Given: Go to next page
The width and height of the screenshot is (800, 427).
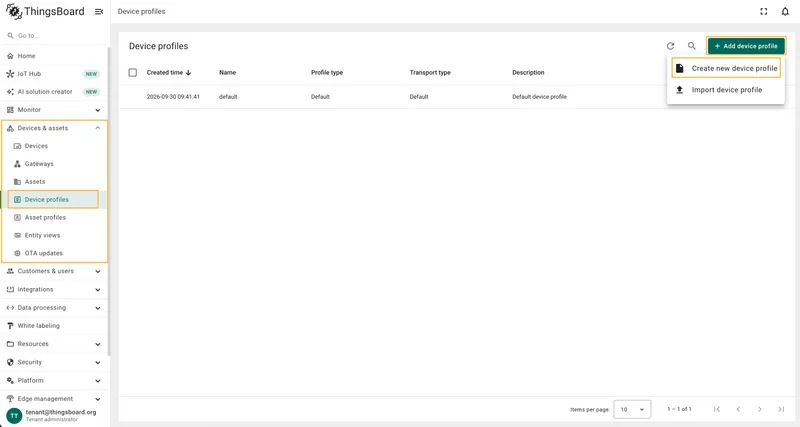Looking at the screenshot, I should (x=760, y=409).
